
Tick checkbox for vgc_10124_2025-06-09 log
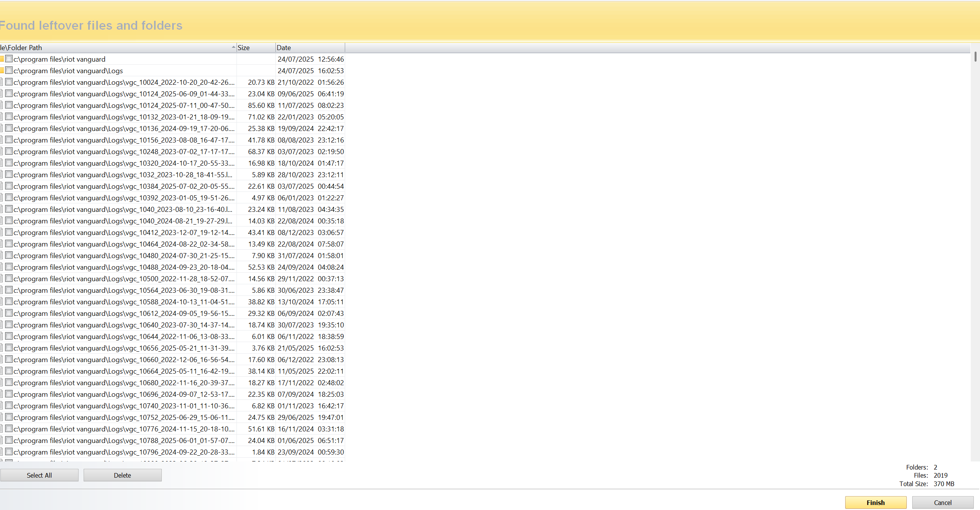point(9,94)
